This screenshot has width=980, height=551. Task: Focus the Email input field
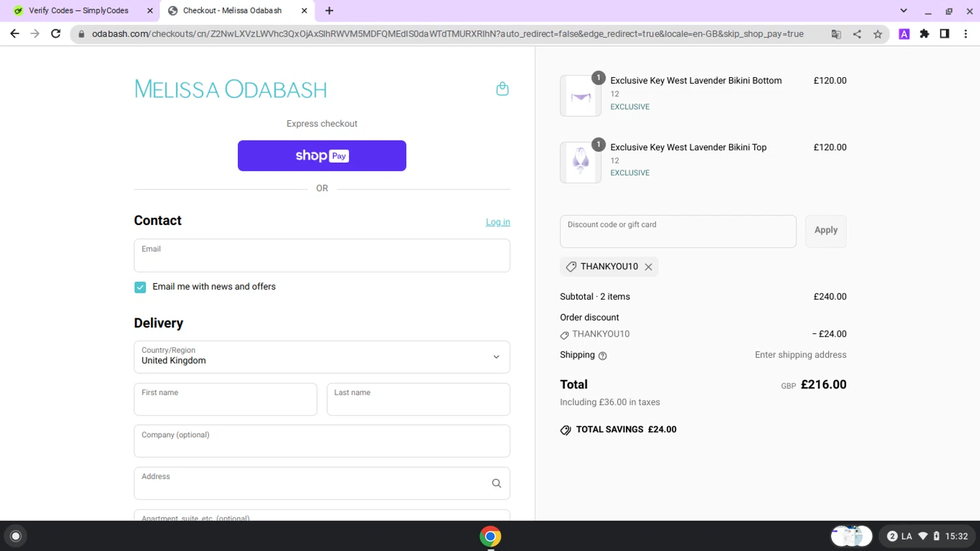(321, 256)
